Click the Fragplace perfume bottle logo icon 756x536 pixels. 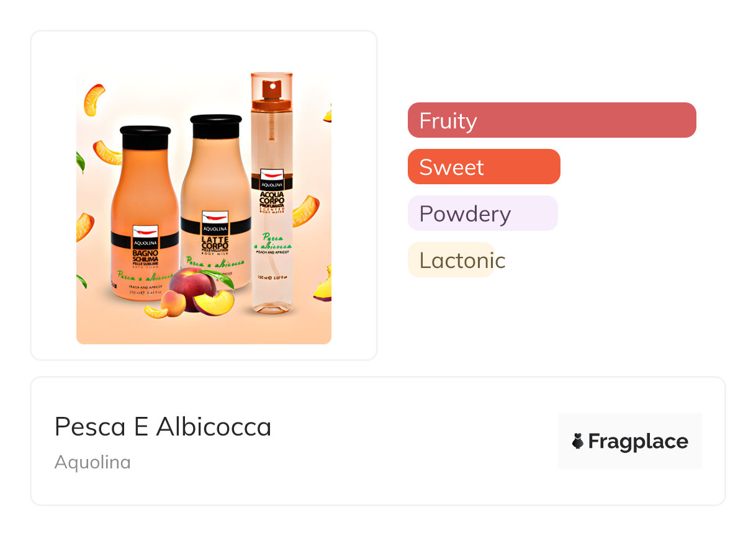[x=577, y=441]
